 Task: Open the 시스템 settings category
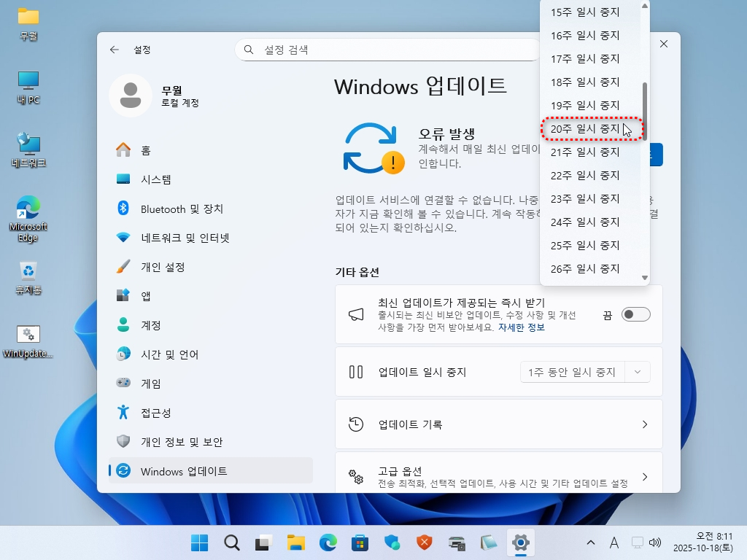pos(211,179)
